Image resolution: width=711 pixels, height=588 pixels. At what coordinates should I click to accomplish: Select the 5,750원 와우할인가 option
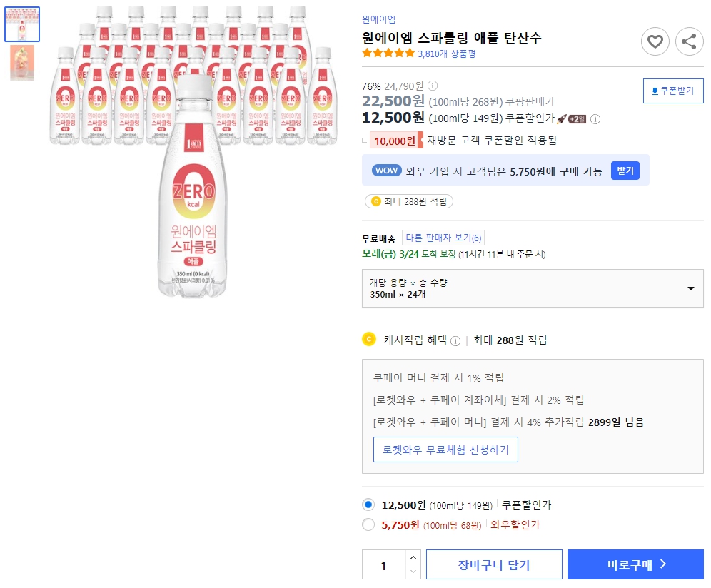(x=368, y=525)
